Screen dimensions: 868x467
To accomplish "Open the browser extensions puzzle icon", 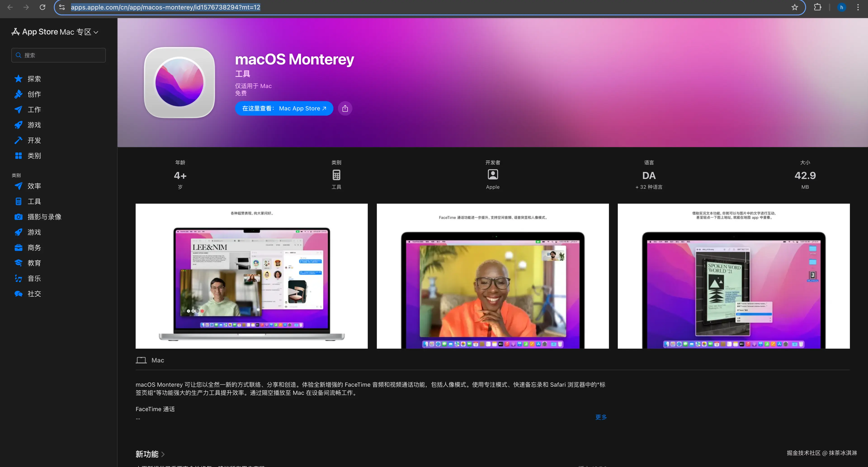I will [817, 7].
